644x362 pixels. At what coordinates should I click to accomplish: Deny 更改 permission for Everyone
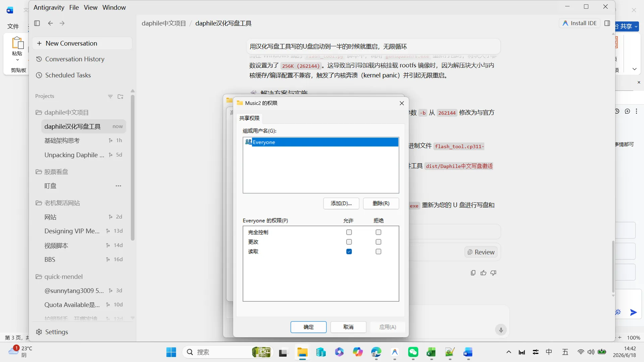coord(378,242)
